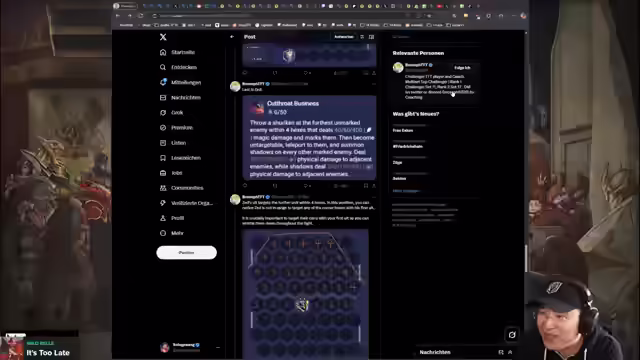
Task: Click the Verifizierte Orga lightning icon
Action: [x=163, y=203]
